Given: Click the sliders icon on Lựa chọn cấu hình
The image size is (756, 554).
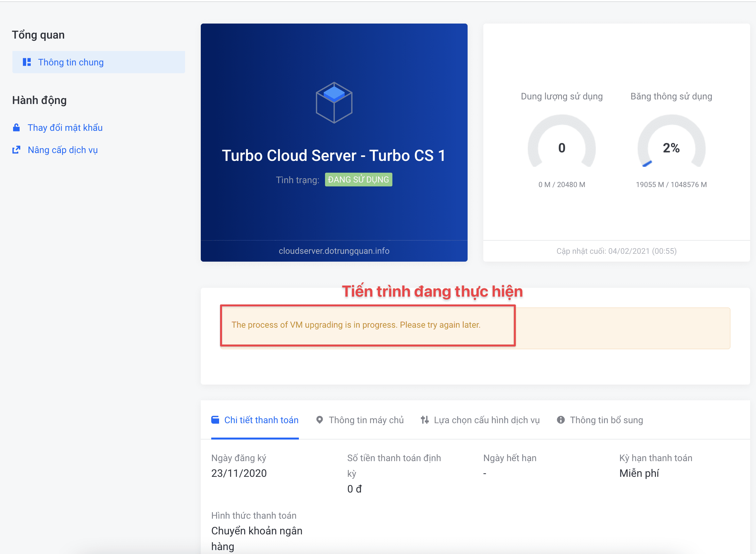Looking at the screenshot, I should pos(425,420).
